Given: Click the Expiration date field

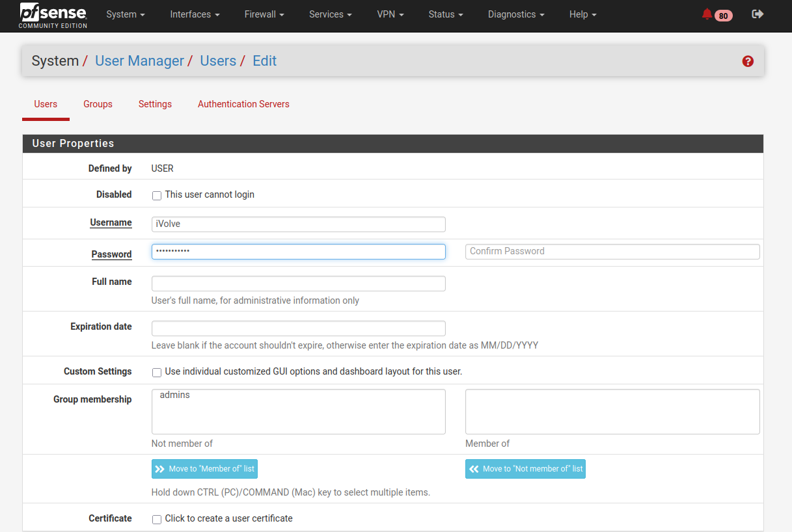Looking at the screenshot, I should [299, 328].
